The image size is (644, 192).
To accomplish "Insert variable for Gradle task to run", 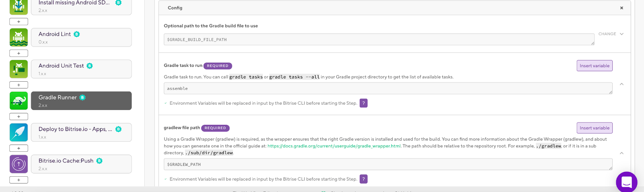I will pos(594,66).
